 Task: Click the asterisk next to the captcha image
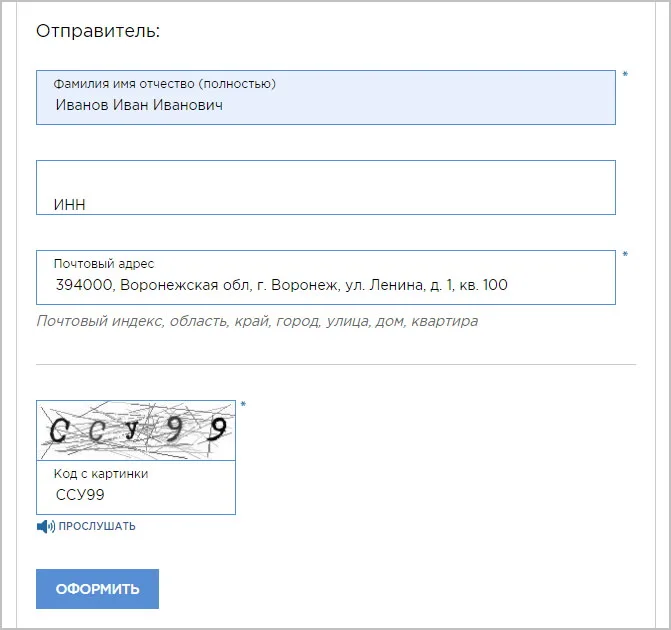pos(243,404)
